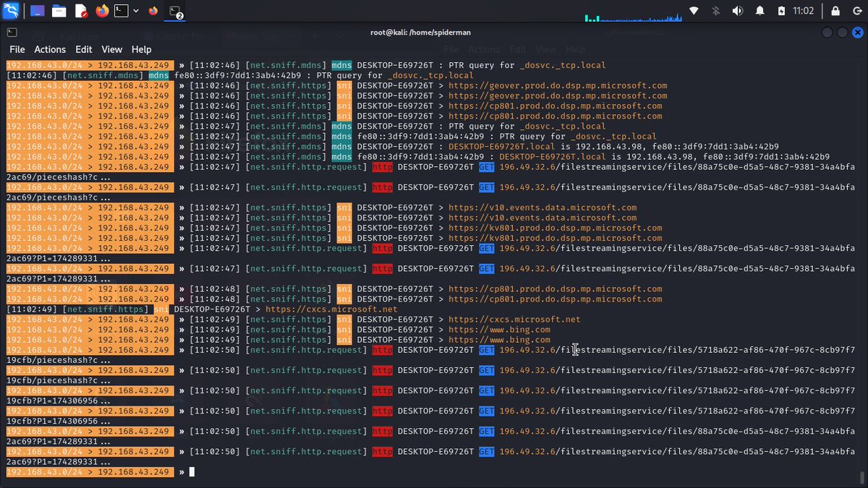Click the taskbar terminal entry showing badge 2
This screenshot has height=488, width=868.
point(176,10)
